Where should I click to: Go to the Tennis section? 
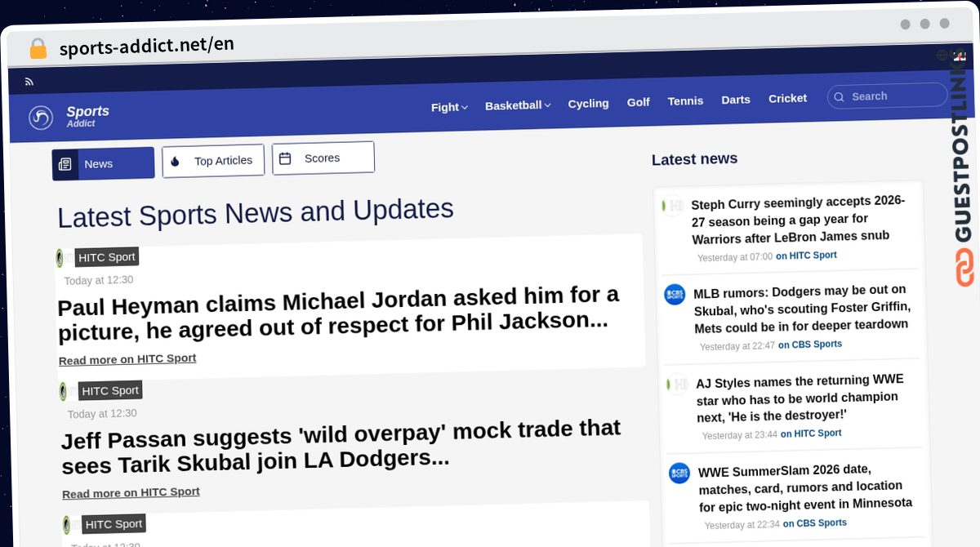pos(685,101)
